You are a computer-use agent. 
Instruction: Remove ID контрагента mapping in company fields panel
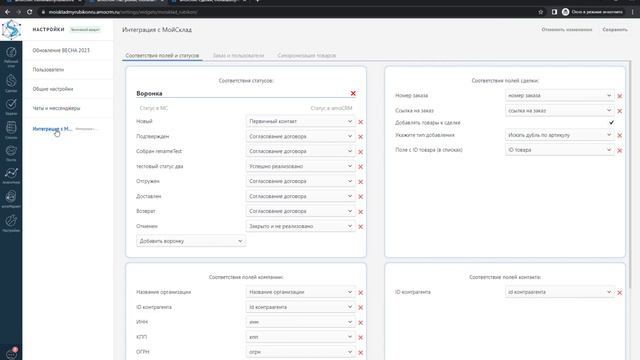point(360,307)
